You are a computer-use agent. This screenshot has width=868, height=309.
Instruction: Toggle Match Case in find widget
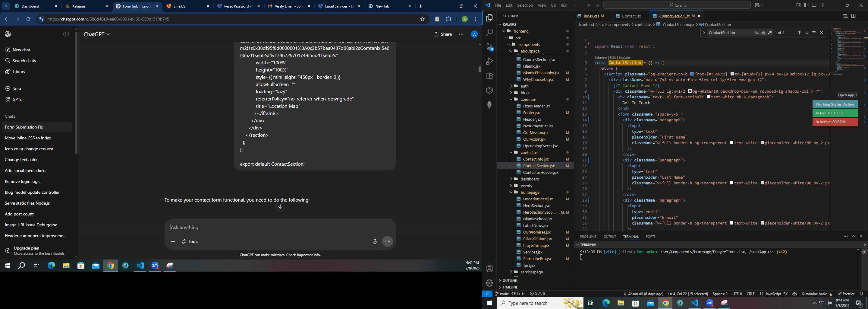pyautogui.click(x=756, y=33)
